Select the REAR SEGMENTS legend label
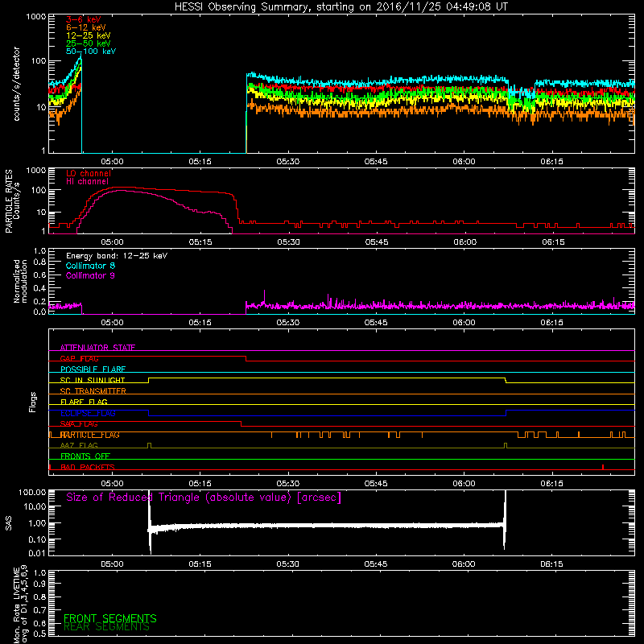Viewport: 644px width, 644px height. (106, 627)
